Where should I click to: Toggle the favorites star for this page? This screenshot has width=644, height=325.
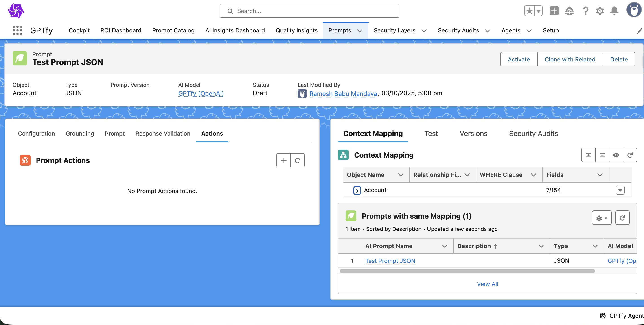point(529,11)
